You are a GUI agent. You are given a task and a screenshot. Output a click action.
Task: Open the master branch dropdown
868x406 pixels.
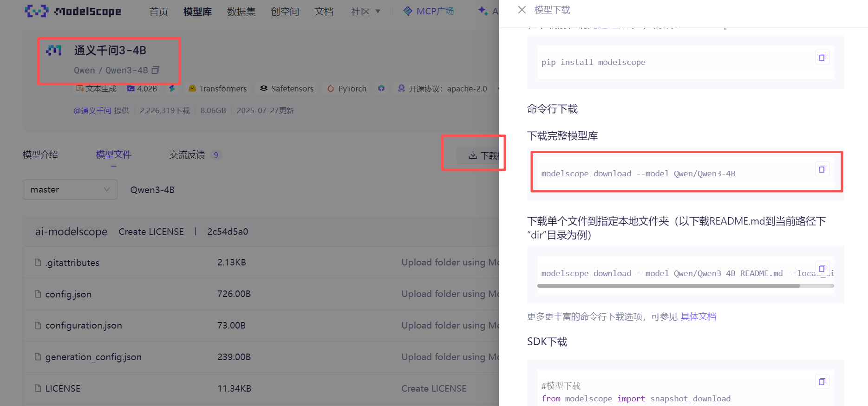[70, 190]
